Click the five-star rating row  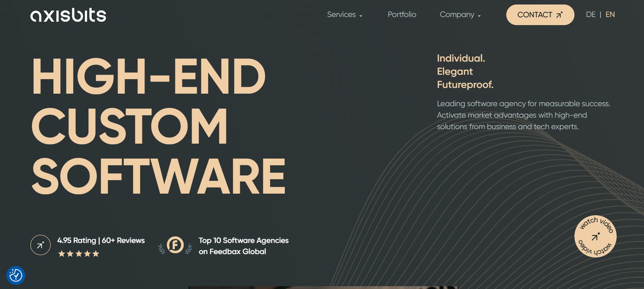(x=78, y=254)
